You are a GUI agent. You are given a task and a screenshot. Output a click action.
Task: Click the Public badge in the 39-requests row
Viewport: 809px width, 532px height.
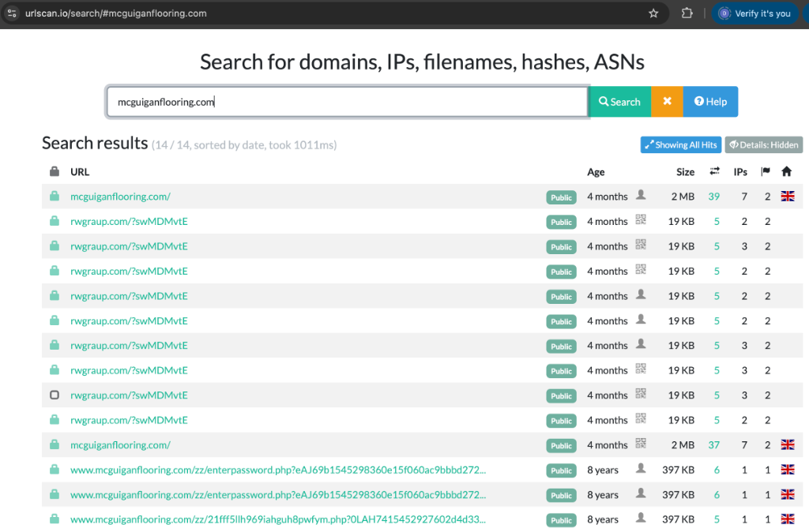[x=562, y=197]
